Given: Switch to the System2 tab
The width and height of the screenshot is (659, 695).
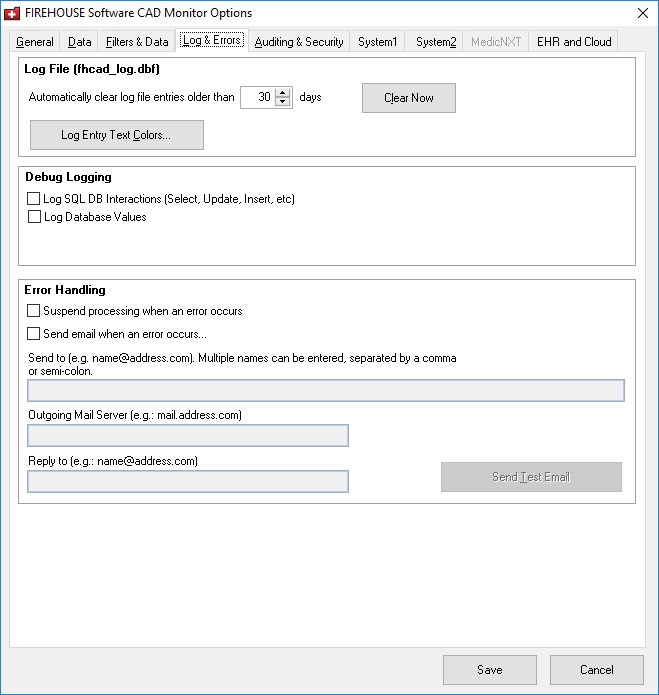Looking at the screenshot, I should click(x=436, y=42).
